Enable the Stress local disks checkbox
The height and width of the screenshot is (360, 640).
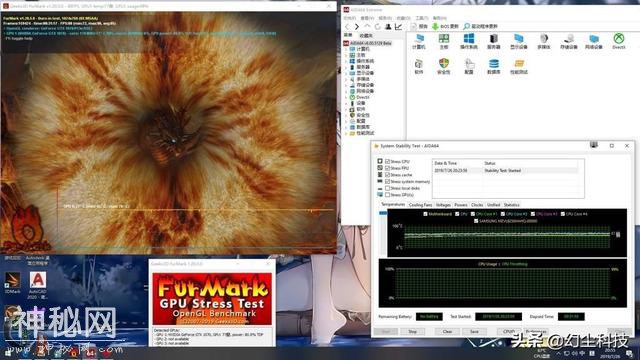point(387,188)
